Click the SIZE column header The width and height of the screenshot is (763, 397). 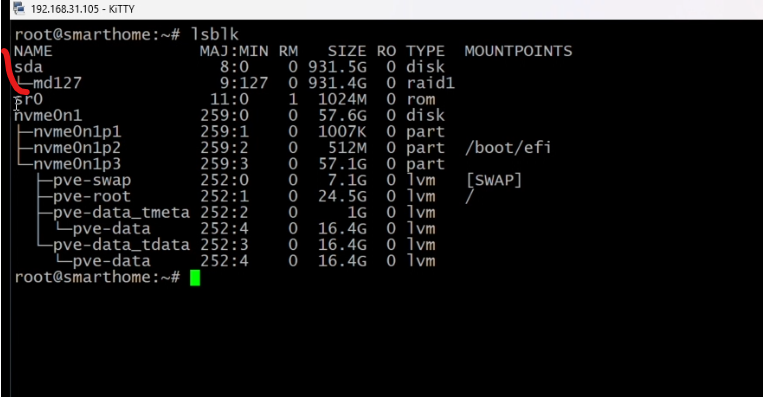coord(347,51)
